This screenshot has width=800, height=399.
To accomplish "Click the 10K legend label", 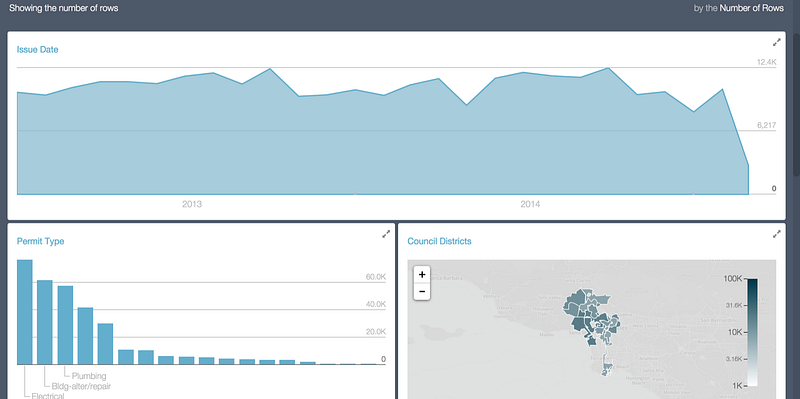I will [735, 332].
